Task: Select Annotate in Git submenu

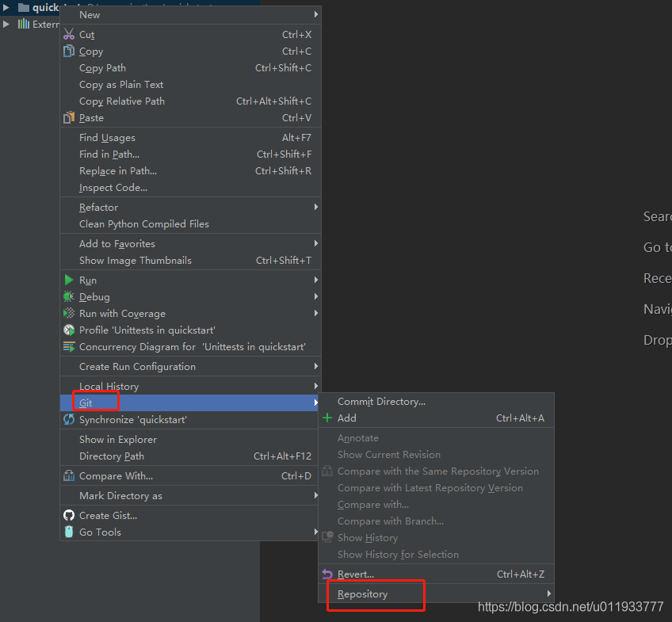Action: coord(437,438)
